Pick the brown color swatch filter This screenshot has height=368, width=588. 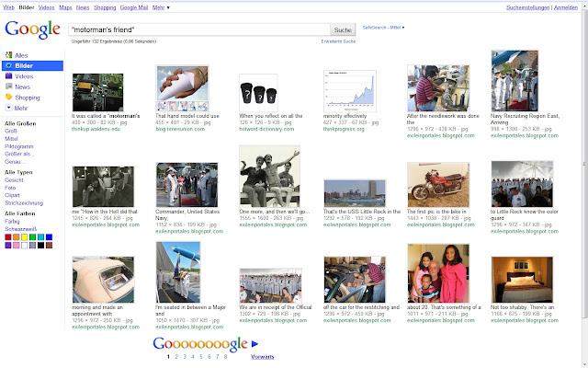click(x=49, y=246)
